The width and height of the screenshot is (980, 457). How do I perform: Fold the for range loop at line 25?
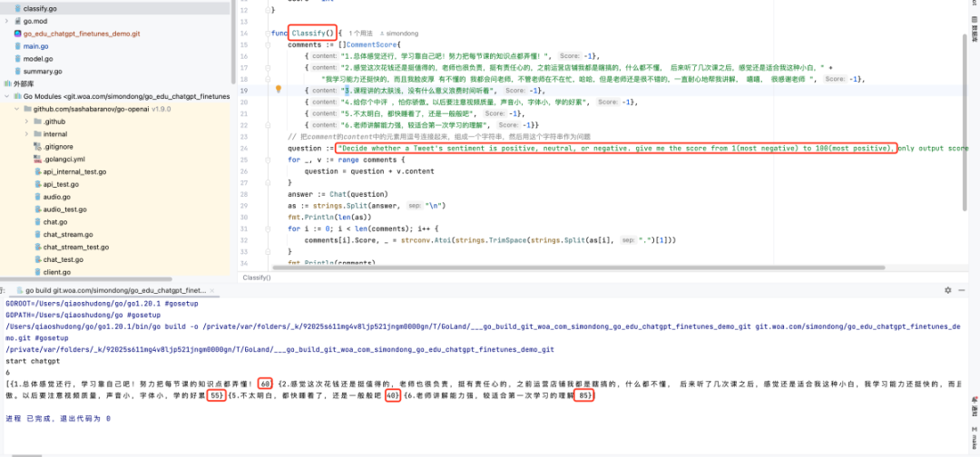[x=269, y=160]
